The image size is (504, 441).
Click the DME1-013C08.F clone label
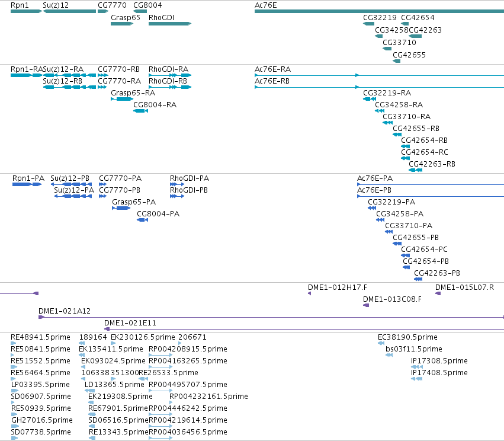[x=392, y=299]
